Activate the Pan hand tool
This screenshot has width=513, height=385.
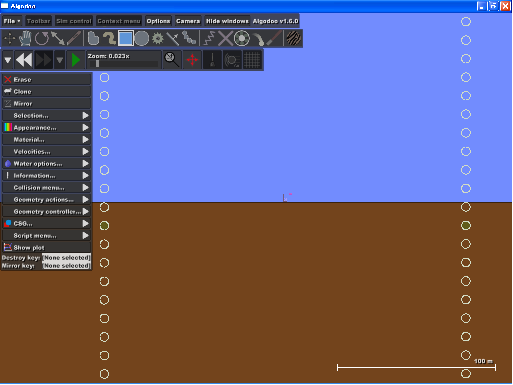tap(25, 38)
